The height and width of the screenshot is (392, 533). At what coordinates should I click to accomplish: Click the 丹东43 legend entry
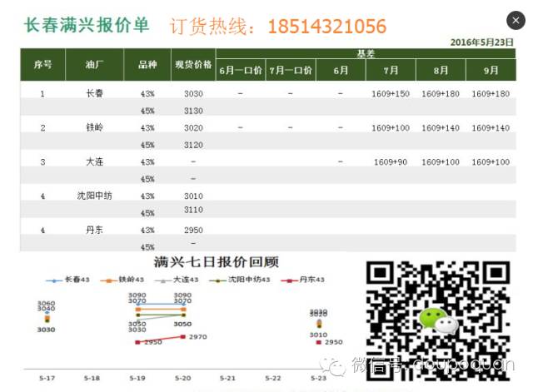[x=302, y=280]
